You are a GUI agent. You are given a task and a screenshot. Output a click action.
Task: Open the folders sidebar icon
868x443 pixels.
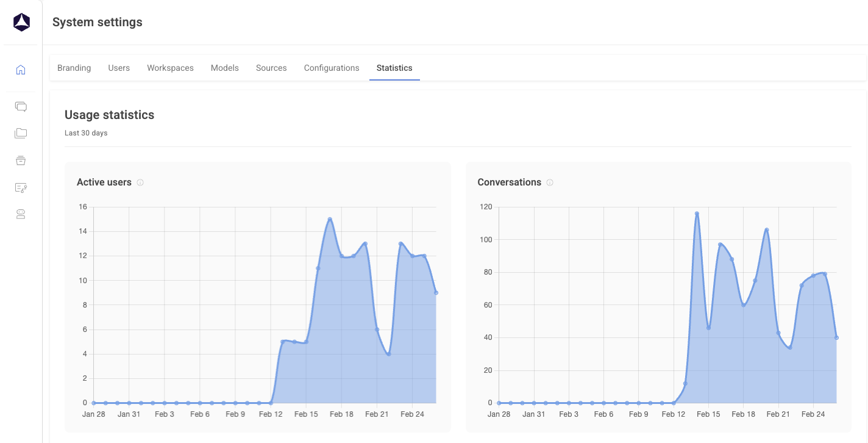[x=21, y=134]
